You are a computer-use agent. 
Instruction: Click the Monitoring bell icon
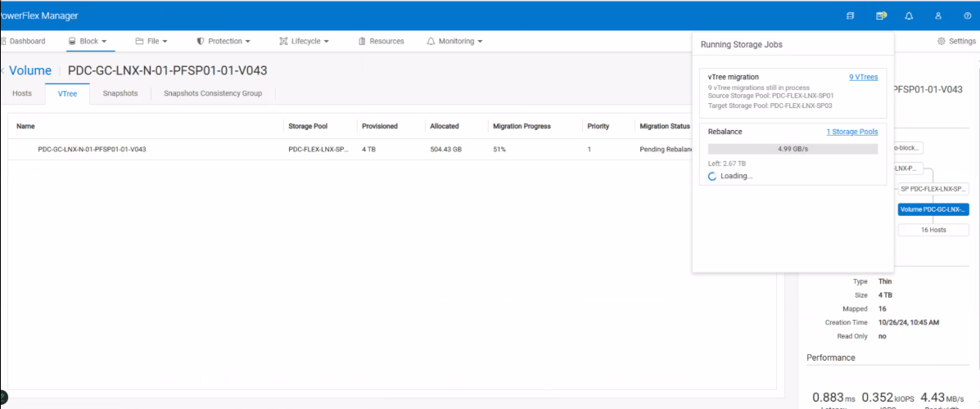[x=431, y=41]
